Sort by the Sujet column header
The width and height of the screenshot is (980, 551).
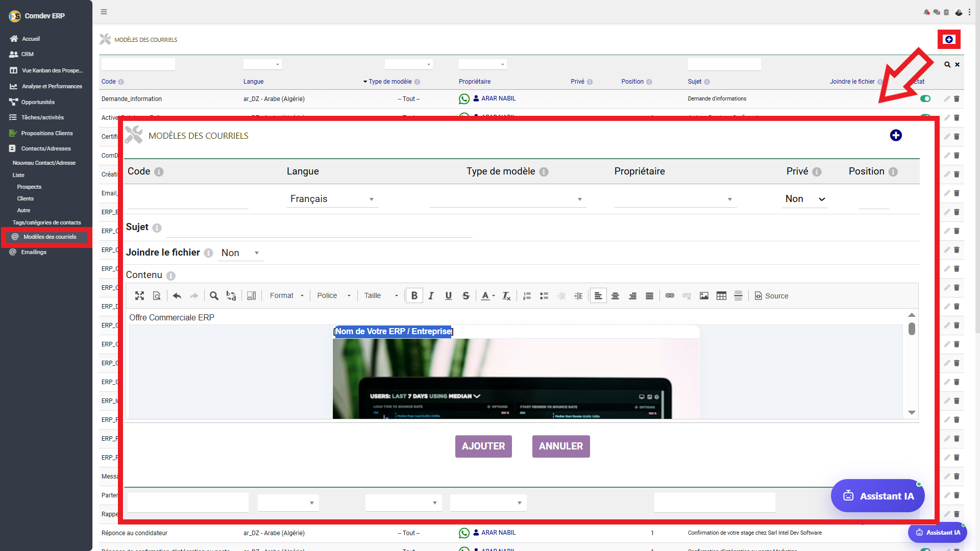click(x=695, y=82)
